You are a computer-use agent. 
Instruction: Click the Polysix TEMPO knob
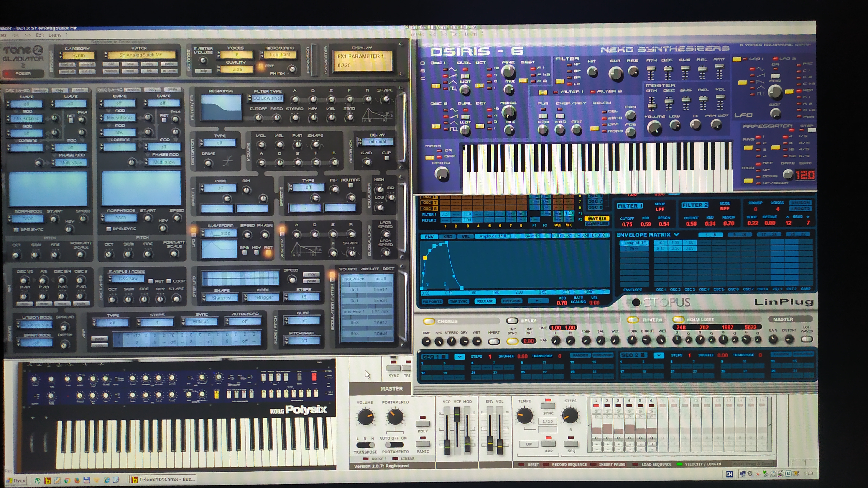(x=524, y=416)
